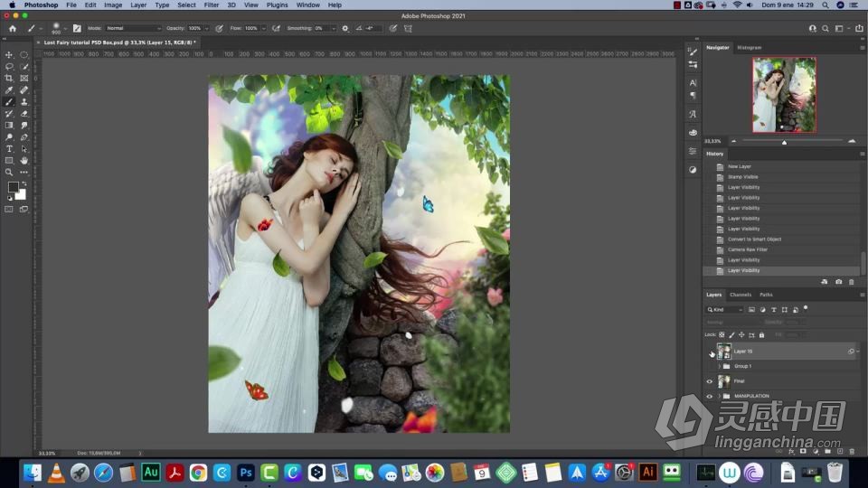Open the Filter menu
The width and height of the screenshot is (868, 488).
click(211, 5)
